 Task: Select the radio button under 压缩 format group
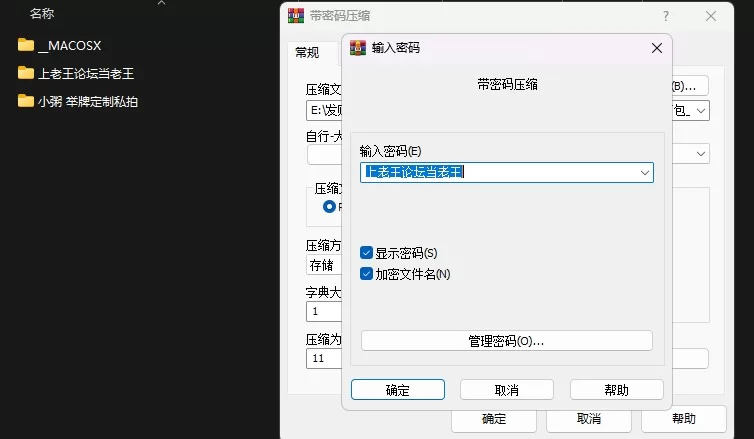pyautogui.click(x=329, y=207)
